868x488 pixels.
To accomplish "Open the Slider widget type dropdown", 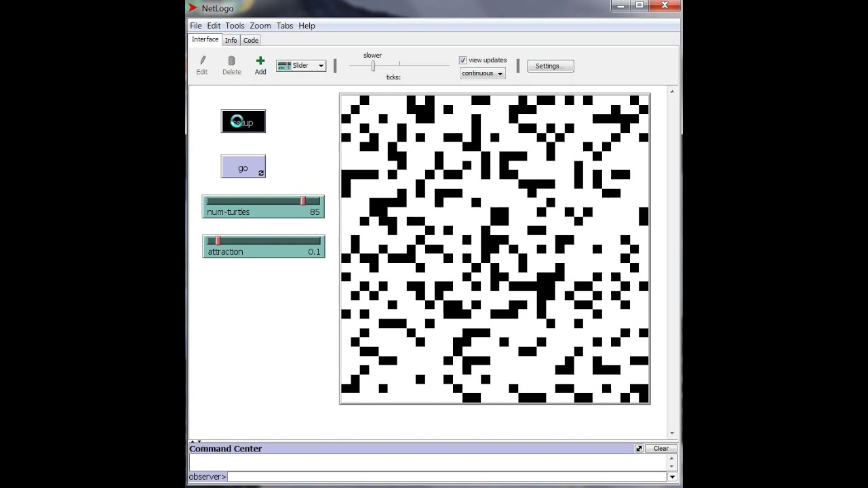I will (301, 66).
